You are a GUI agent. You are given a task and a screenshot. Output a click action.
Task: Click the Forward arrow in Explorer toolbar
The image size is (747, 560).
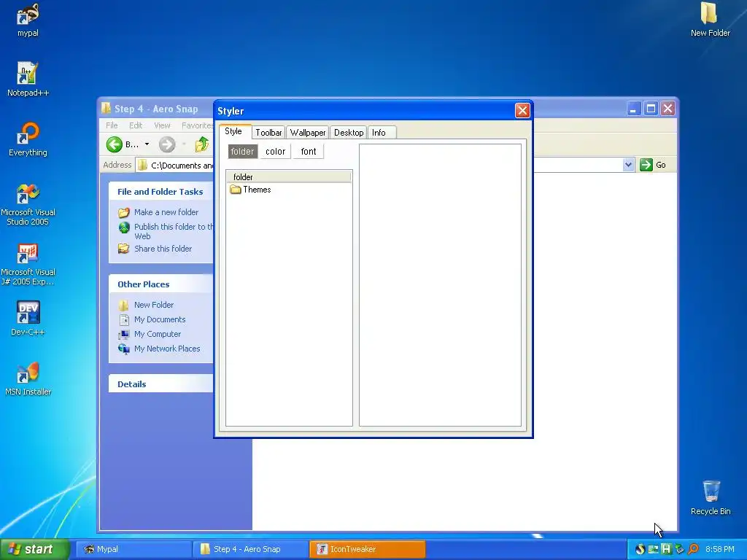click(167, 144)
